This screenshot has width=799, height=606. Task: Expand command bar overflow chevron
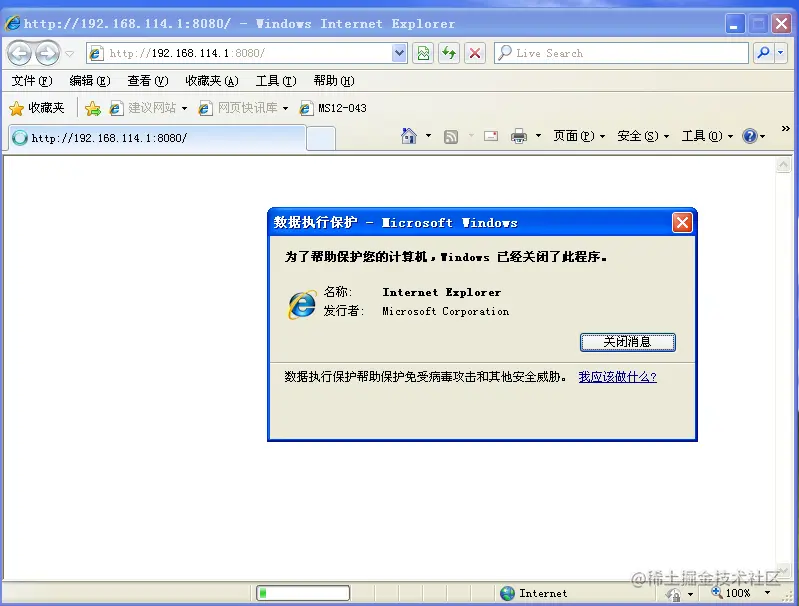click(x=785, y=128)
